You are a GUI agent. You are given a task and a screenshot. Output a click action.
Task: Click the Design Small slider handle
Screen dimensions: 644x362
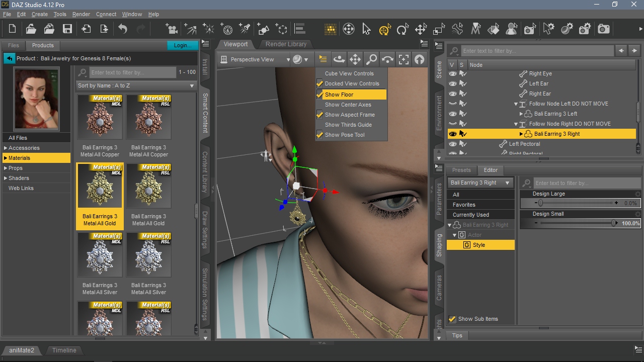click(614, 223)
